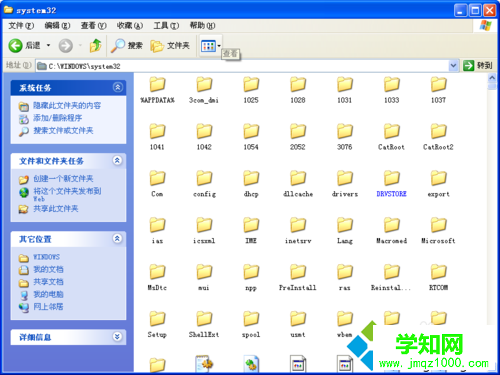The image size is (500, 375).
Task: Open the 工具(T) menu
Action: pos(166,26)
